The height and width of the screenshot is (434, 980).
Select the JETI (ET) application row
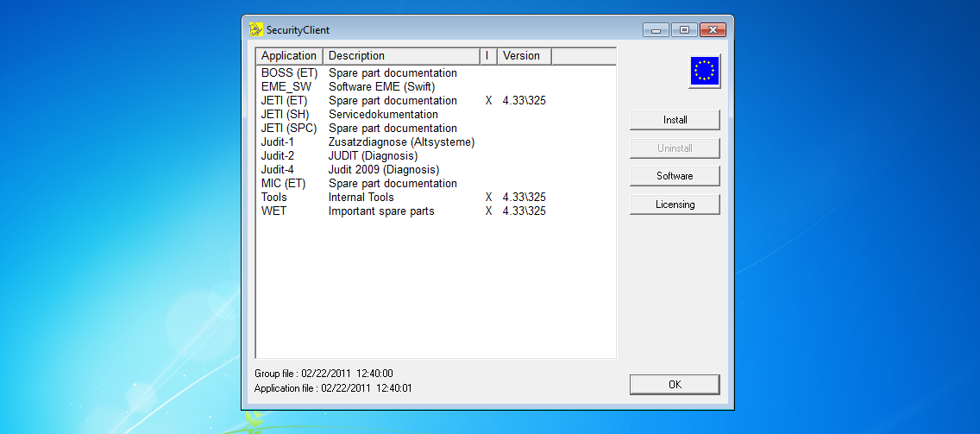[436, 101]
